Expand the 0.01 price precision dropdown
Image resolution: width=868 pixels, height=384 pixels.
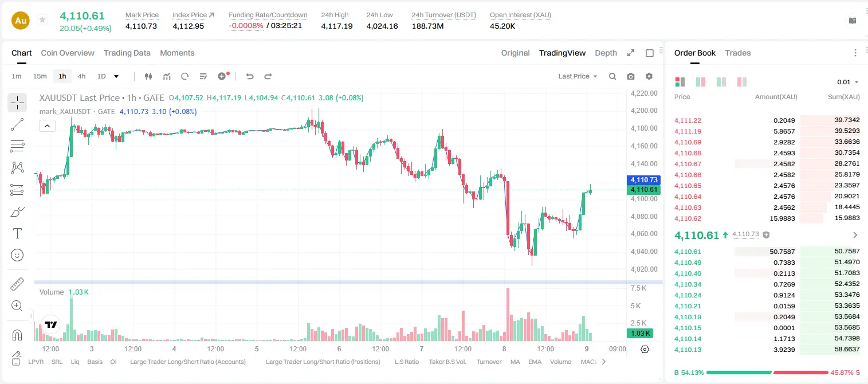point(848,82)
